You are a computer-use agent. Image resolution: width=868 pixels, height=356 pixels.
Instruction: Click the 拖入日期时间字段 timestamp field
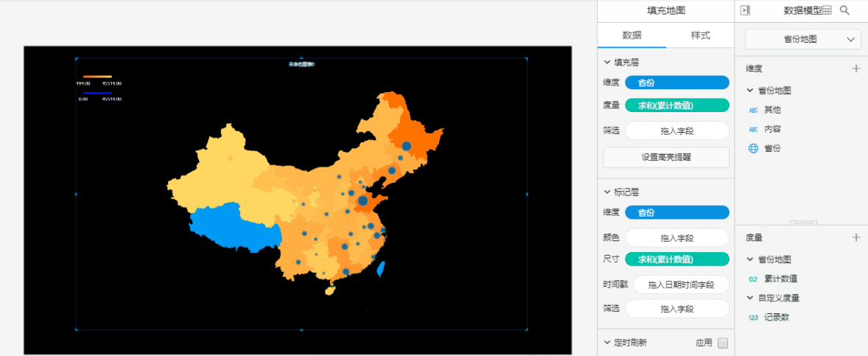[x=682, y=285]
